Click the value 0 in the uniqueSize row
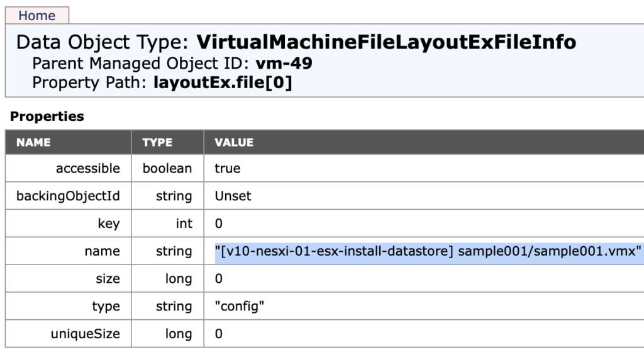The image size is (644, 352). click(x=219, y=334)
